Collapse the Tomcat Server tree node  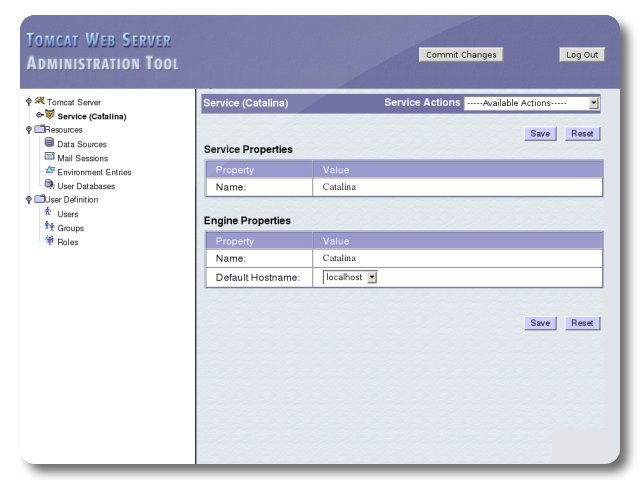coord(28,102)
